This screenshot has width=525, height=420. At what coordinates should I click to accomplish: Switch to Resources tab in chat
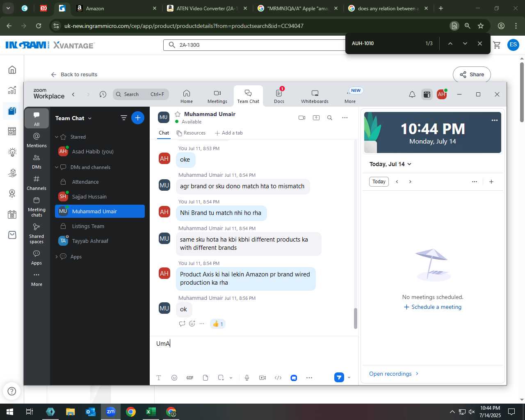191,133
